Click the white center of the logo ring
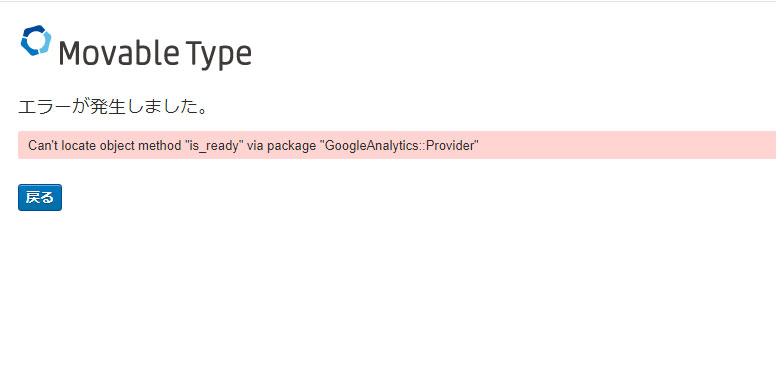The image size is (776, 368). point(36,40)
